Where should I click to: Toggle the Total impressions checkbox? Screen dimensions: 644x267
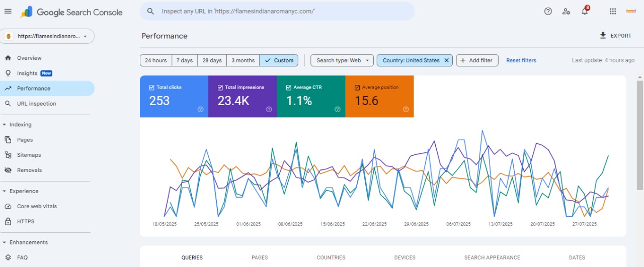point(220,87)
